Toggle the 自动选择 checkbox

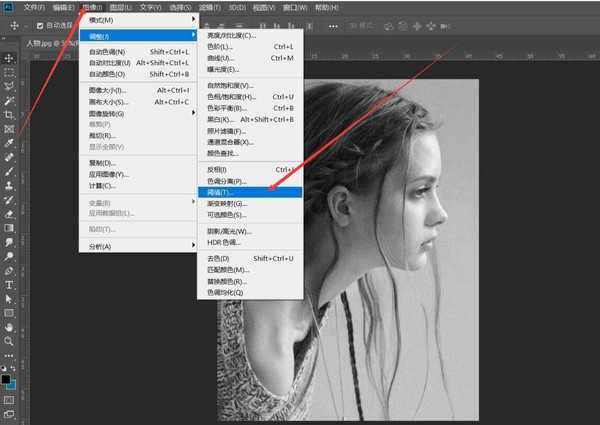pyautogui.click(x=40, y=26)
